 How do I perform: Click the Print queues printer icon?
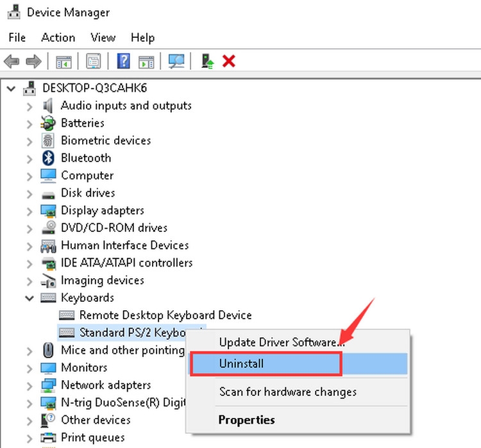coord(49,438)
